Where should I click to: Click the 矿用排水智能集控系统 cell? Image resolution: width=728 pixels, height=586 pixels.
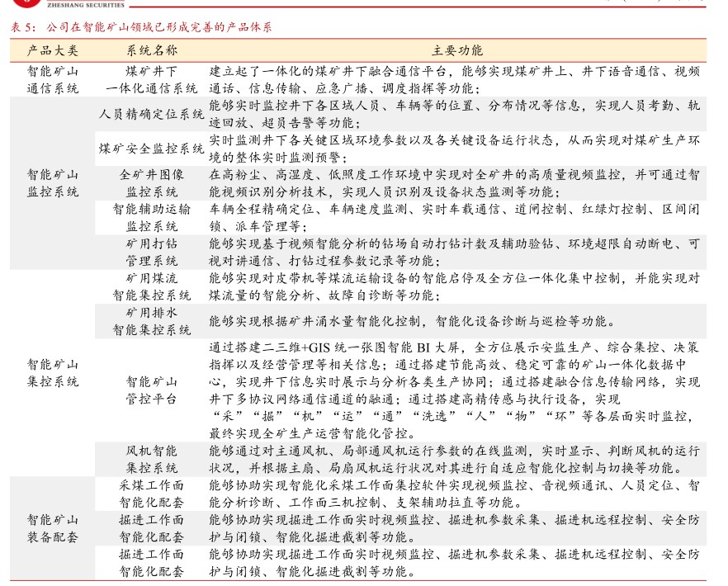[x=151, y=321]
